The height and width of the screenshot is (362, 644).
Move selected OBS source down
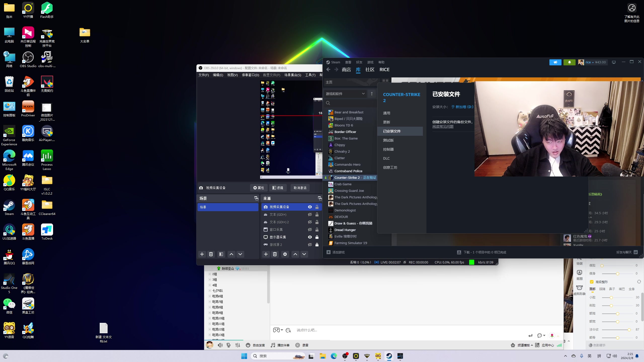pos(304,254)
